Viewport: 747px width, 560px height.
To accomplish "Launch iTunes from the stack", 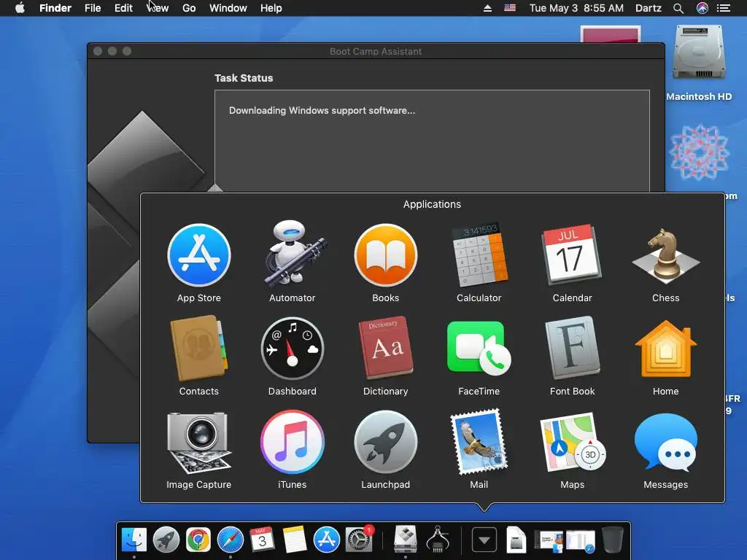I will pos(293,442).
